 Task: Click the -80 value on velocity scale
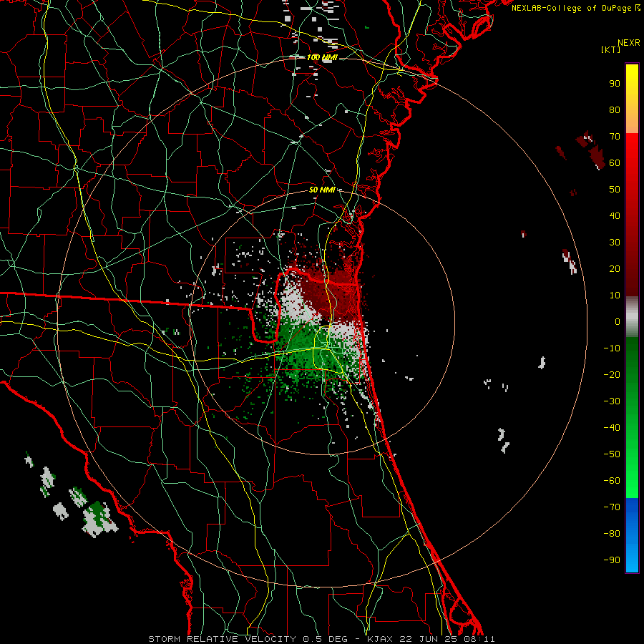[612, 534]
